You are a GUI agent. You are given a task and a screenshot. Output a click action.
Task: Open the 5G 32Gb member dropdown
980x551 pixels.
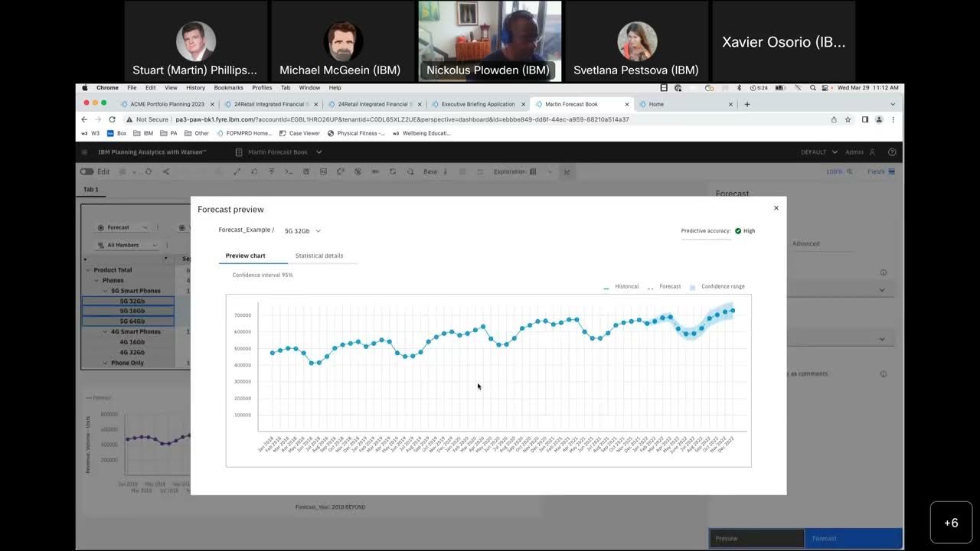(302, 230)
